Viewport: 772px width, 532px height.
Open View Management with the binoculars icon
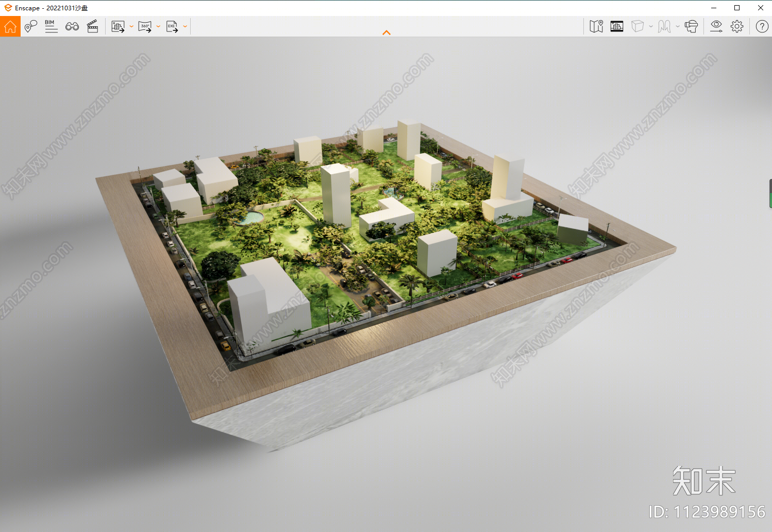(72, 26)
